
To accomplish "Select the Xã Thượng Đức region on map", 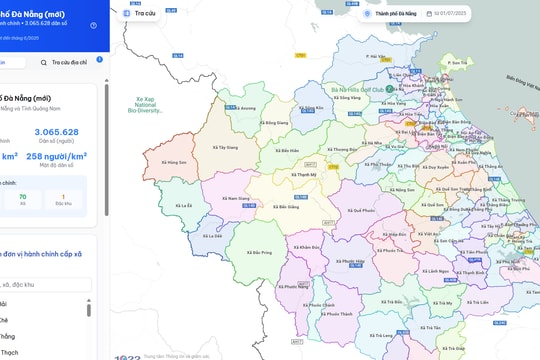I will (342, 150).
